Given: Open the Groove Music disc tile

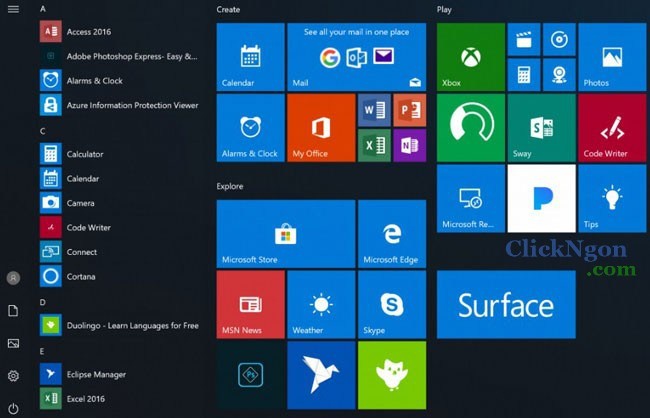Looking at the screenshot, I should pyautogui.click(x=559, y=39).
